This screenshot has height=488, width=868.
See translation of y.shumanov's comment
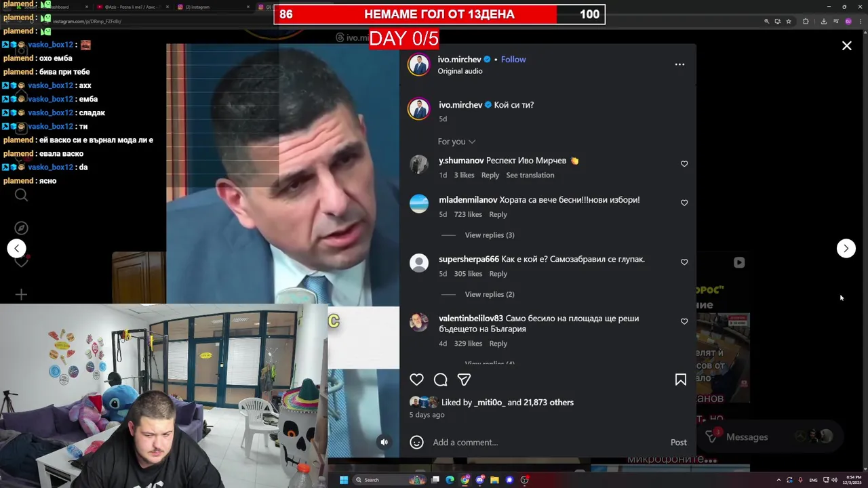[x=530, y=175]
